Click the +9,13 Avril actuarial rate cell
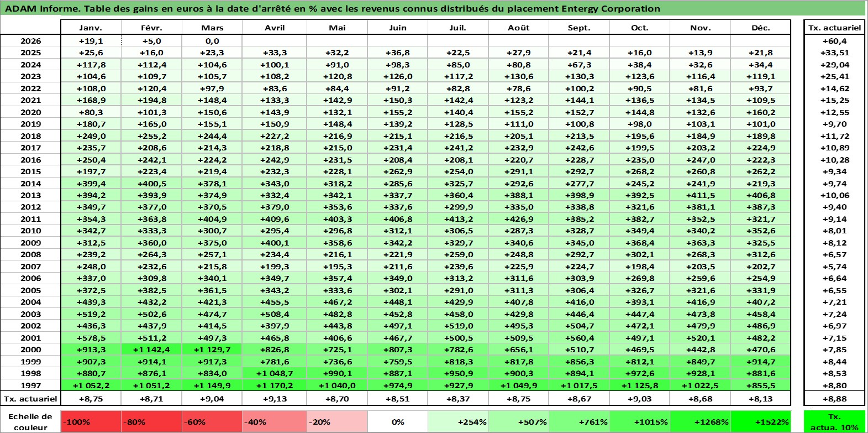This screenshot has width=868, height=433. pos(275,398)
